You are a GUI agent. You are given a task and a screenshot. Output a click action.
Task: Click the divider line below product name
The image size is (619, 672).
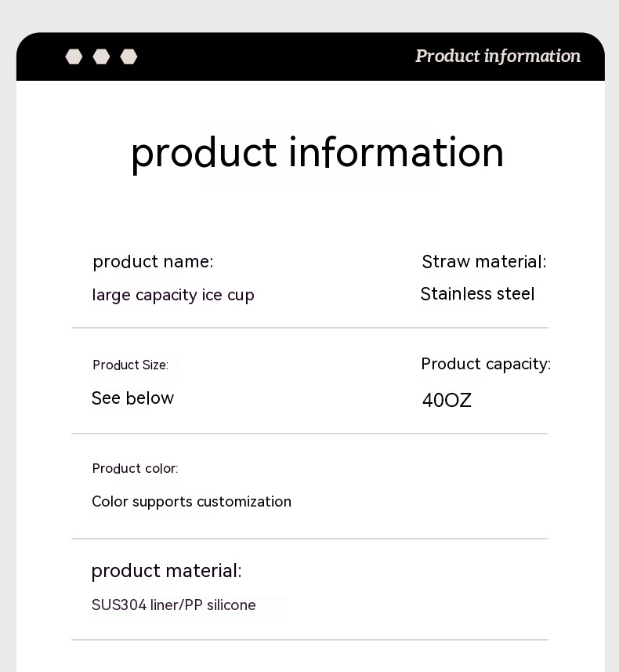tap(309, 328)
